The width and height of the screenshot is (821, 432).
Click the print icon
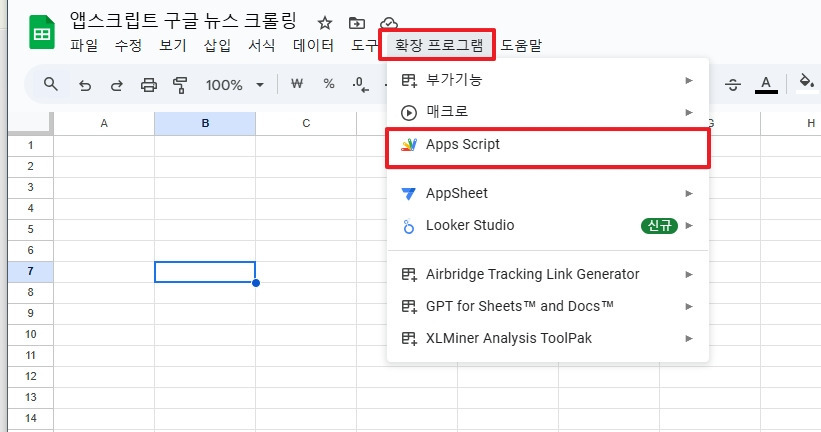(149, 85)
